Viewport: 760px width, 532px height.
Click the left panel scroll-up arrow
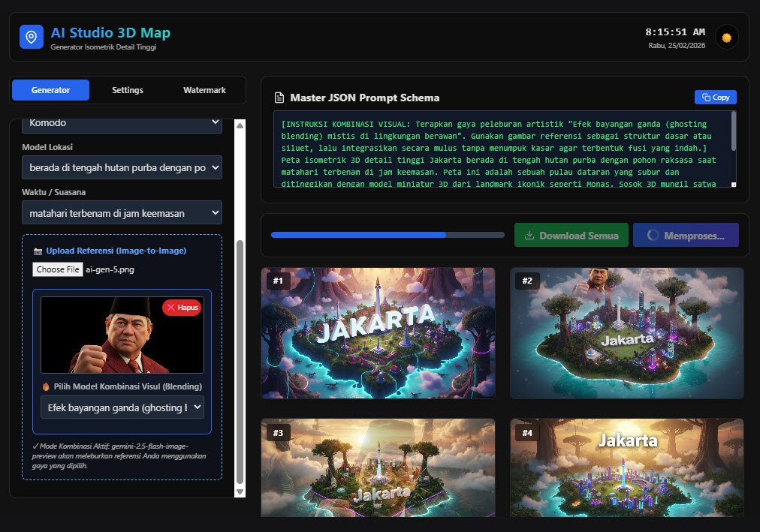tap(240, 125)
